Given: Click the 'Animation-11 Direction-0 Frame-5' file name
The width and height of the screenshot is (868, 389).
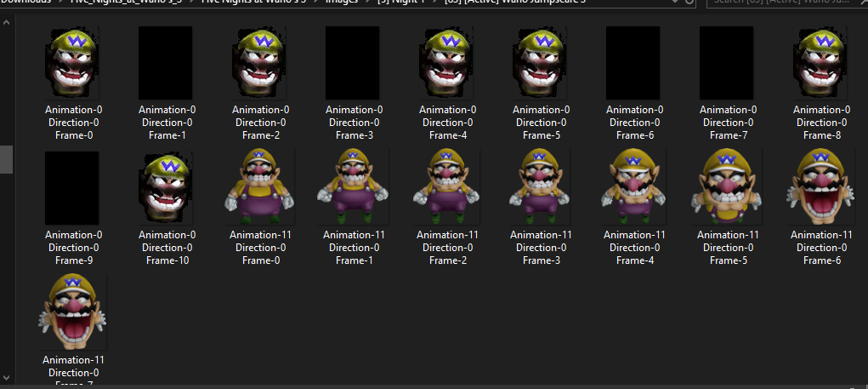Looking at the screenshot, I should tap(728, 248).
